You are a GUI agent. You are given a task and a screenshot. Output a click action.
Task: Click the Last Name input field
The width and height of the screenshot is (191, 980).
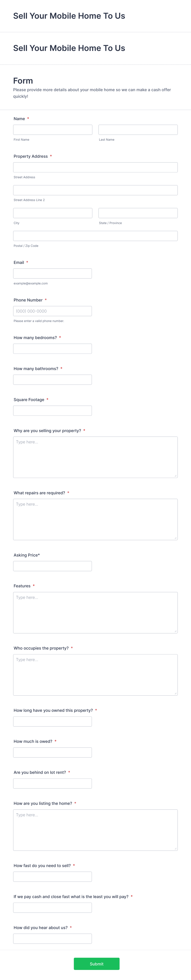point(138,130)
